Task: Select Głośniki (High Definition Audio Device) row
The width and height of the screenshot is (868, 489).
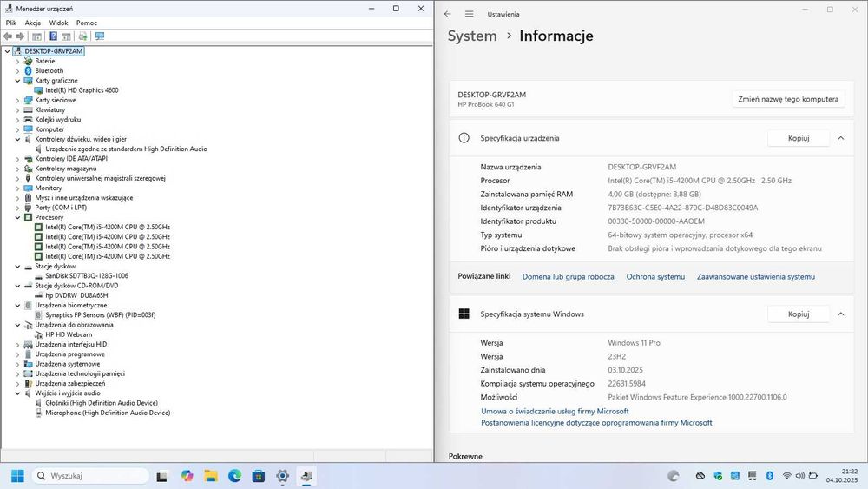Action: (102, 403)
